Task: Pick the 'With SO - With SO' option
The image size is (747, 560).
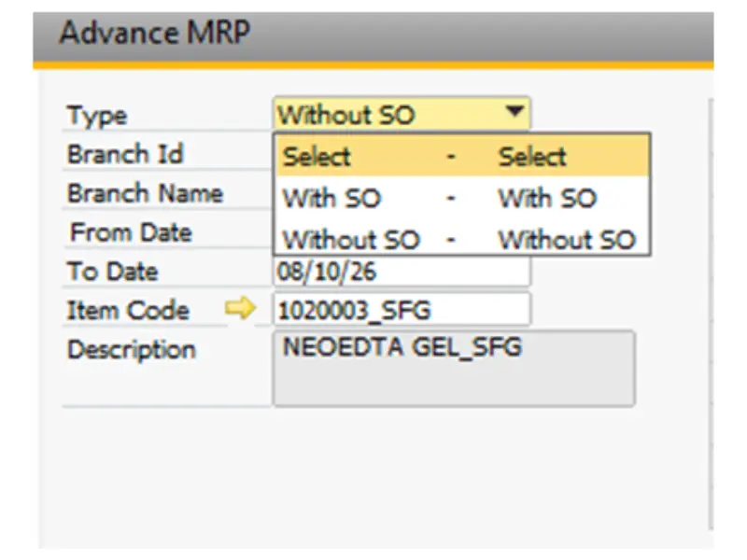Action: pos(462,198)
